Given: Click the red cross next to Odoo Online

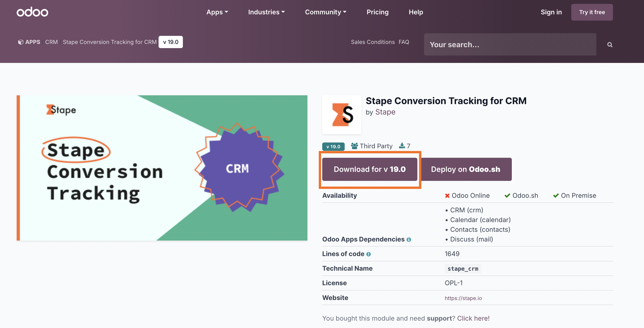Looking at the screenshot, I should pyautogui.click(x=447, y=196).
